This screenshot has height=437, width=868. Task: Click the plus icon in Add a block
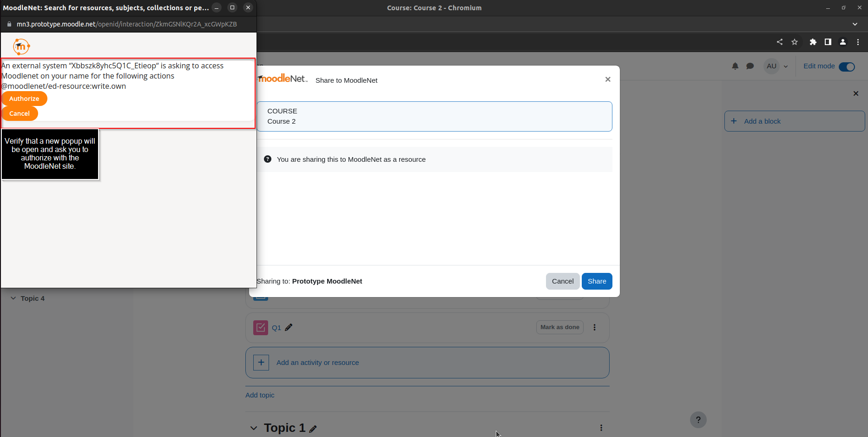pos(734,121)
